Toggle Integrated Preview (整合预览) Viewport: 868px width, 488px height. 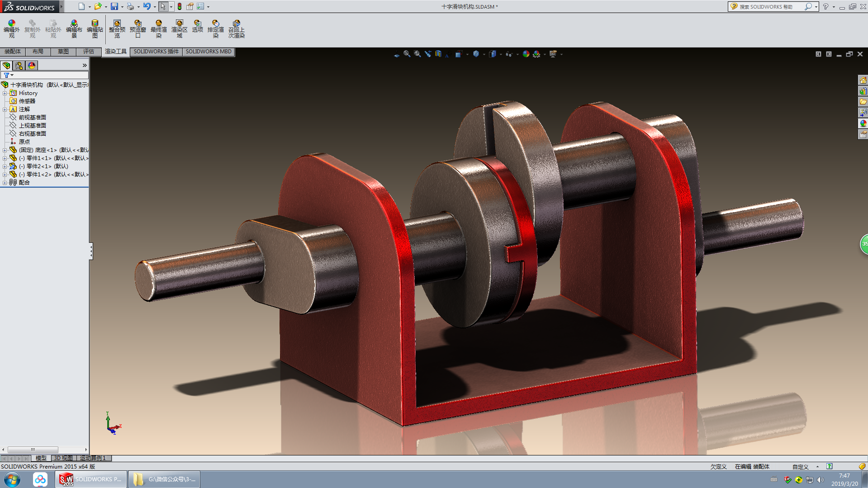click(x=117, y=29)
